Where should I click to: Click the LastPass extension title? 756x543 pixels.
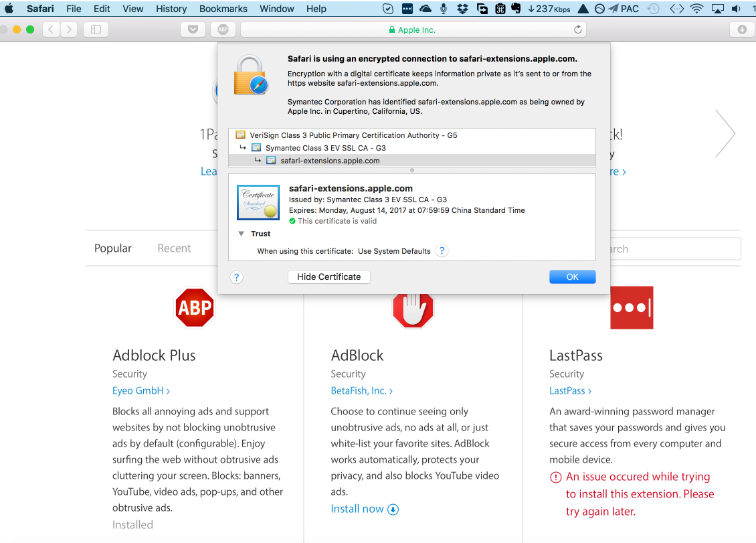[575, 356]
